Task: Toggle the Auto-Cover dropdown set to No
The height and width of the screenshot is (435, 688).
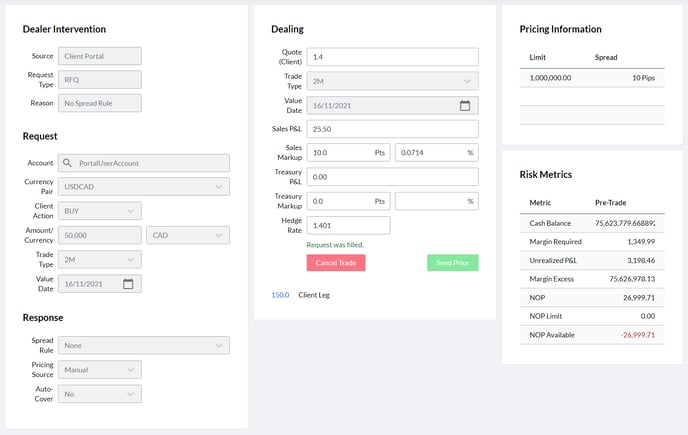Action: click(99, 394)
